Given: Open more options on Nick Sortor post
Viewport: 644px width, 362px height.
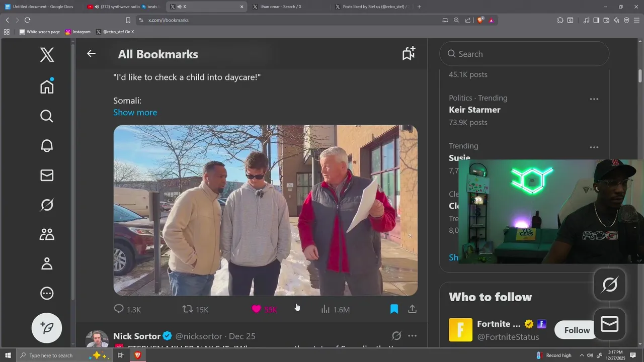Looking at the screenshot, I should tap(412, 336).
